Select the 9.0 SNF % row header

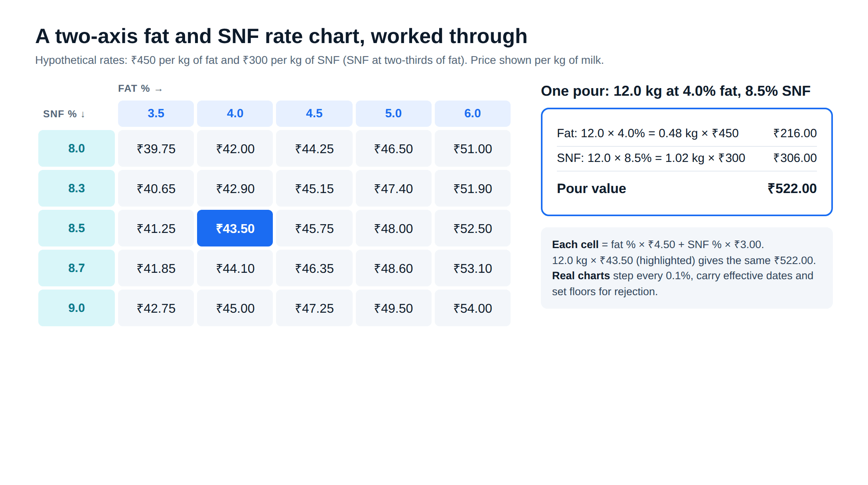click(77, 308)
